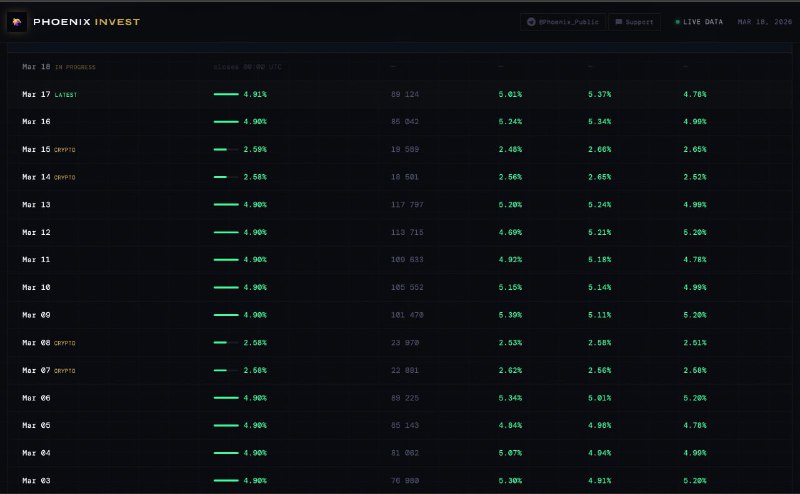Screen dimensions: 800x494
Task: Click the Mar 08 CRYPTO row label
Action: pos(48,343)
